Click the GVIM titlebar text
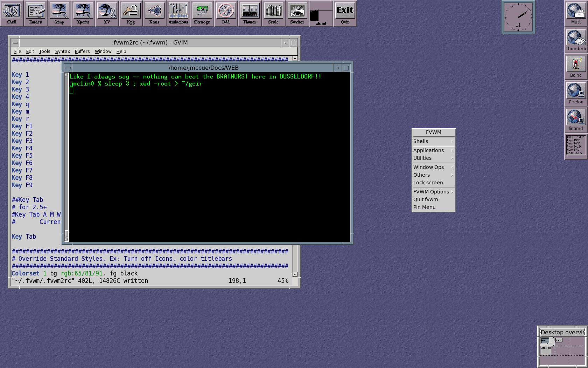Viewport: 588px width, 368px height. tap(150, 43)
